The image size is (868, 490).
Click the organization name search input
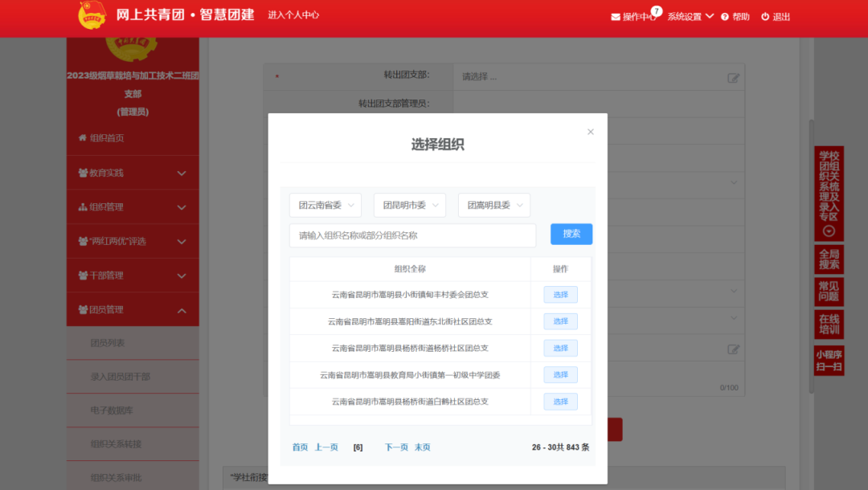pyautogui.click(x=412, y=235)
